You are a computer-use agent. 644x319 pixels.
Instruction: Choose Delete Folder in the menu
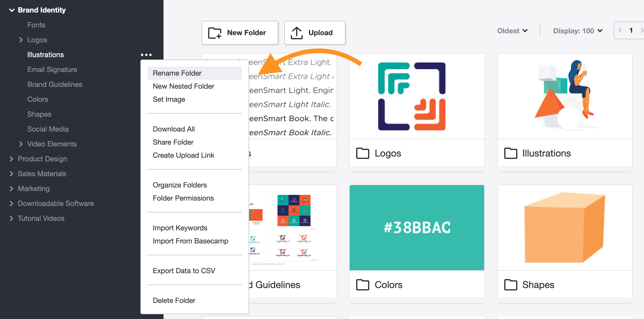[x=174, y=301]
